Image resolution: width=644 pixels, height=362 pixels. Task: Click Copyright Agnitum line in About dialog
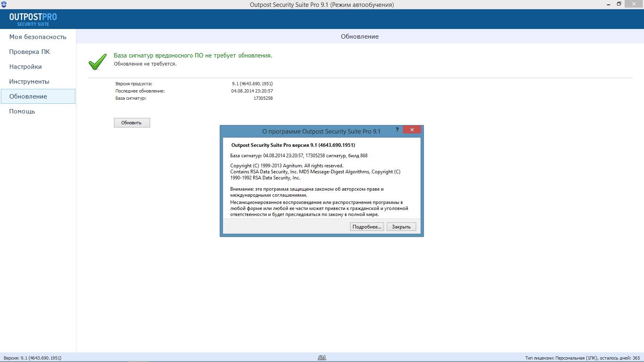[x=287, y=166]
